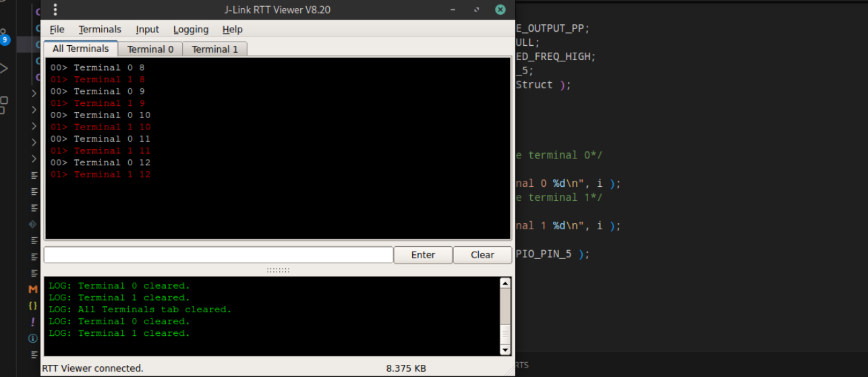
Task: Click the blue info circle file icon
Action: coord(33,339)
